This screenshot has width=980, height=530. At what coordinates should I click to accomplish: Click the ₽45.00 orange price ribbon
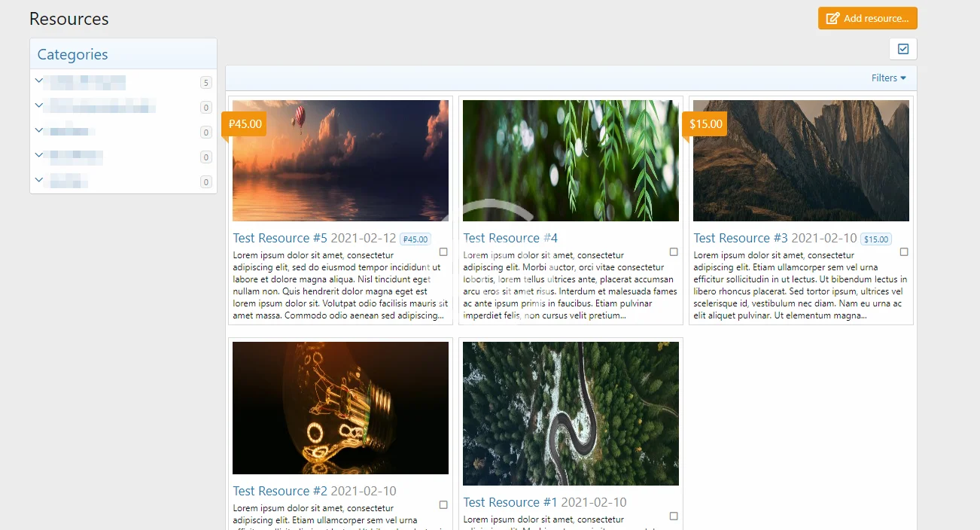pos(244,124)
